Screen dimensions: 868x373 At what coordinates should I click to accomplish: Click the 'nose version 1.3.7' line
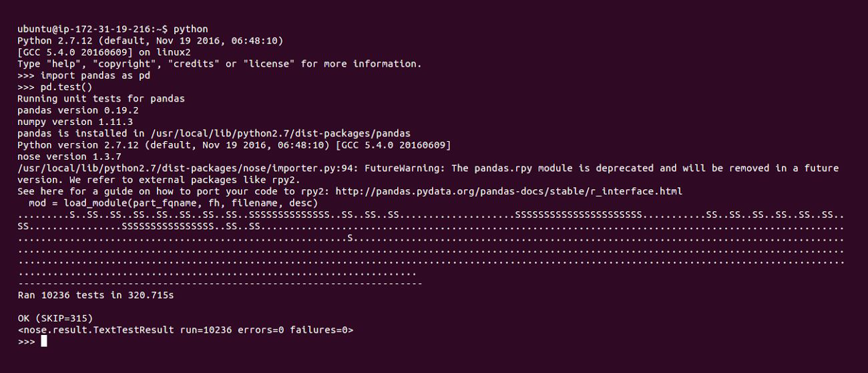69,156
